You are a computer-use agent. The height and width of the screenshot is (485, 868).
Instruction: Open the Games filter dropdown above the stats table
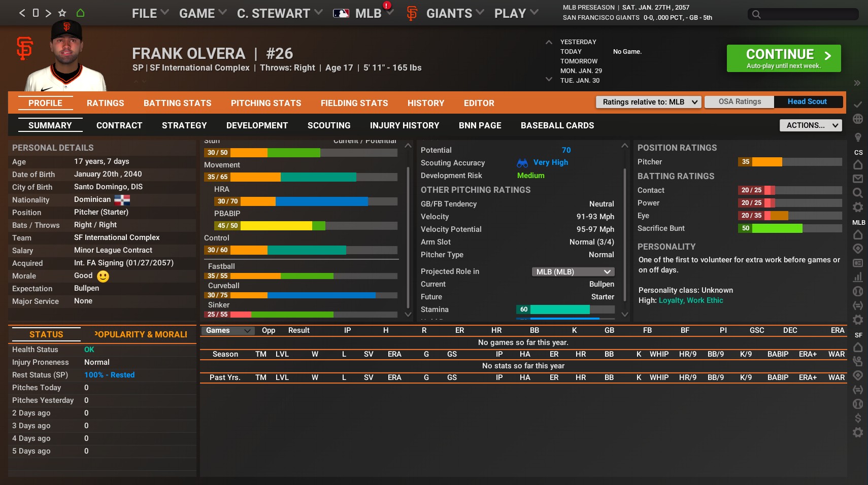pyautogui.click(x=227, y=330)
